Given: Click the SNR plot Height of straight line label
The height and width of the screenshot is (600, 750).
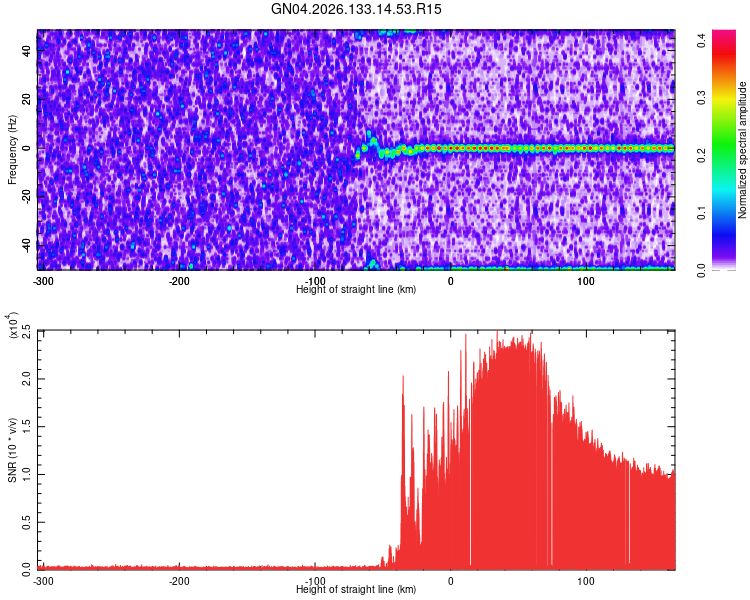Looking at the screenshot, I should coord(356,589).
